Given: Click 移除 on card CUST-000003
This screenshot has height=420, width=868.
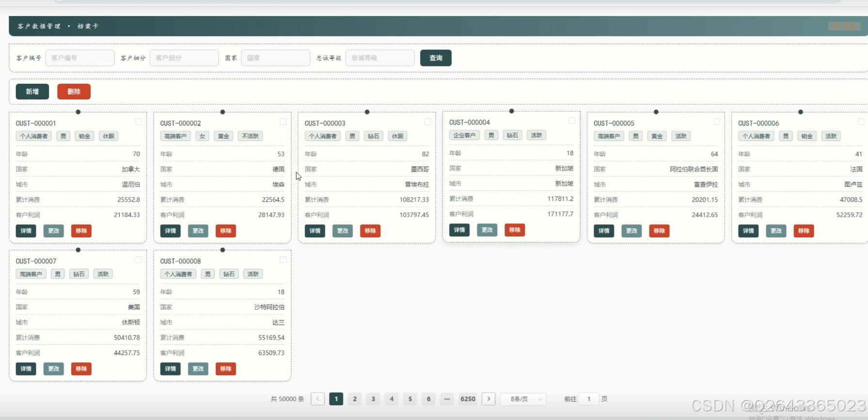Looking at the screenshot, I should point(370,231).
